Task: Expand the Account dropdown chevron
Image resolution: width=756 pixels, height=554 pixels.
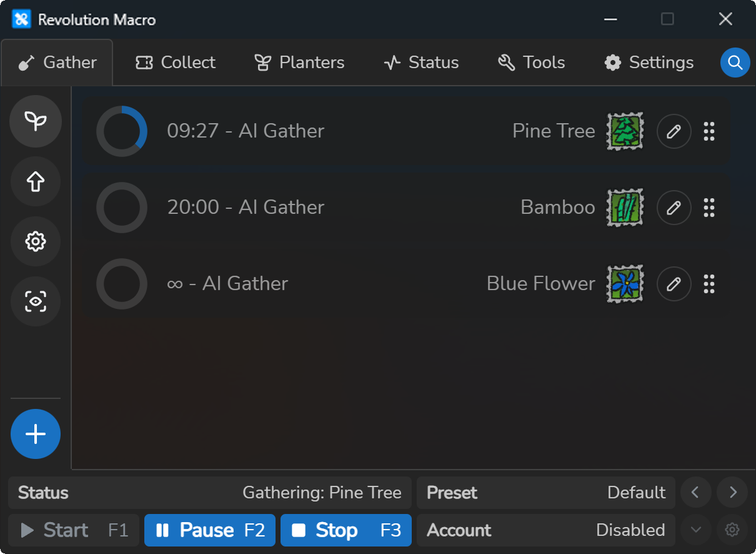Action: pos(695,530)
